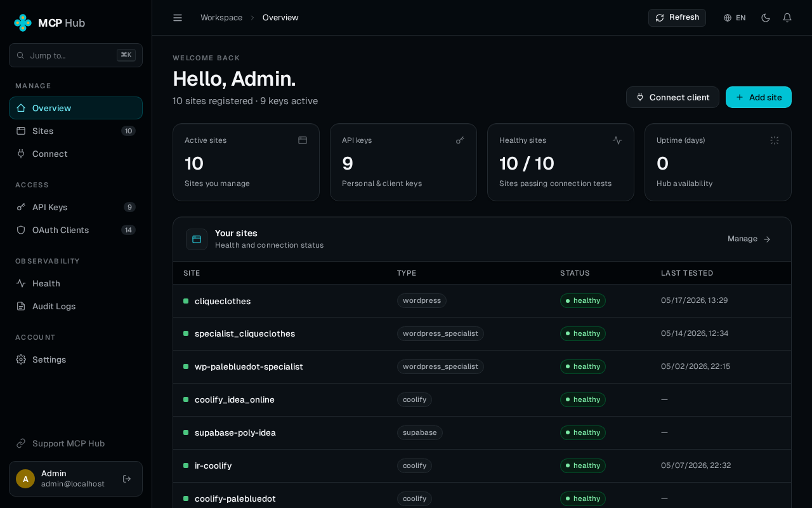The height and width of the screenshot is (508, 812).
Task: Click the last tested date 05/17/2026, 13:29
Action: 694,300
